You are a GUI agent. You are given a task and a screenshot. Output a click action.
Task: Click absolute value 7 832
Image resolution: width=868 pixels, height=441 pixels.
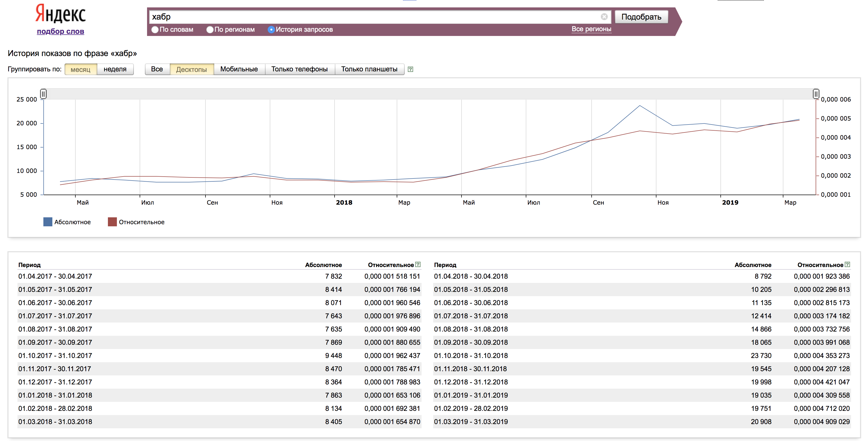tap(334, 276)
